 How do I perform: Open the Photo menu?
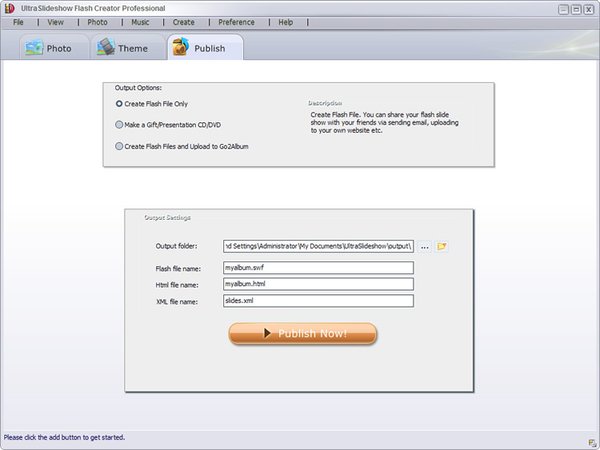point(97,22)
